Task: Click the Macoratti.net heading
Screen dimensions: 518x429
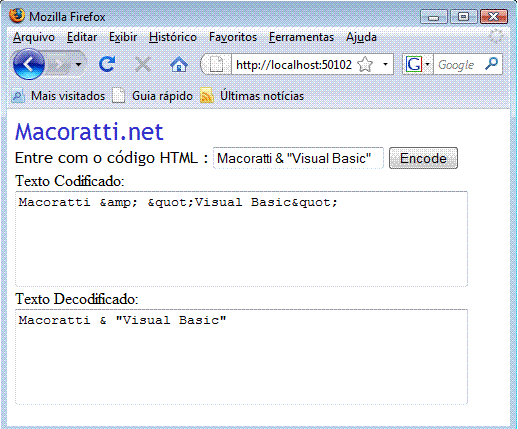Action: click(89, 131)
